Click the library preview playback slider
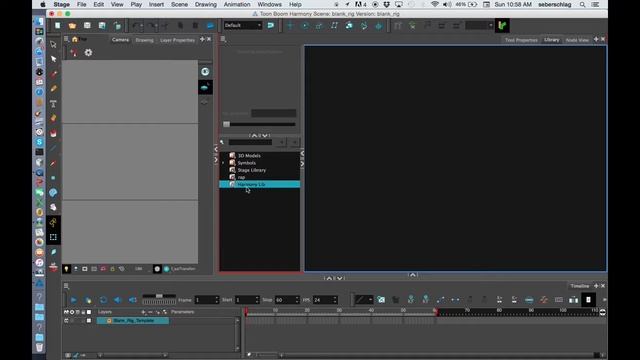This screenshot has width=640, height=360. tap(259, 124)
